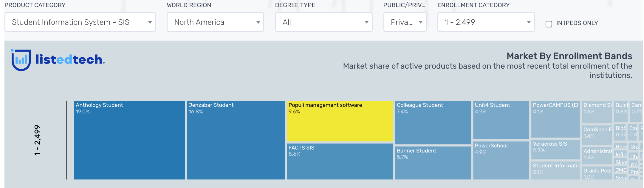Click the yellow Populi management software tile

click(340, 121)
